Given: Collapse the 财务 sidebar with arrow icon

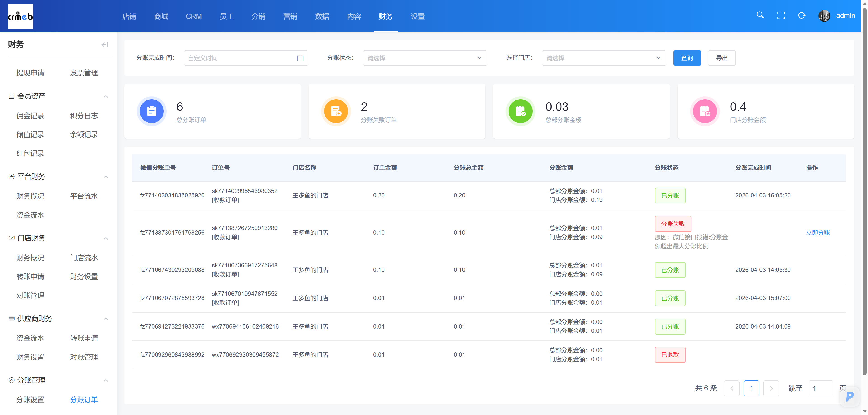Looking at the screenshot, I should tap(105, 45).
